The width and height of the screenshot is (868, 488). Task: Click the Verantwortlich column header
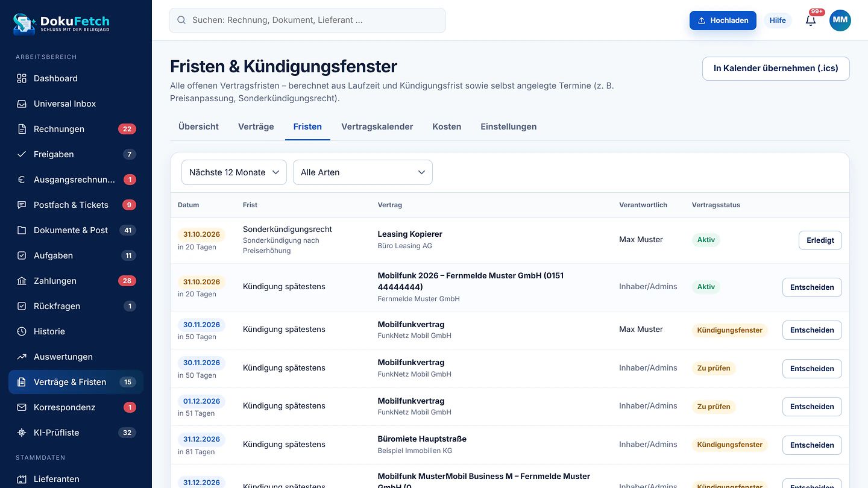click(x=643, y=205)
